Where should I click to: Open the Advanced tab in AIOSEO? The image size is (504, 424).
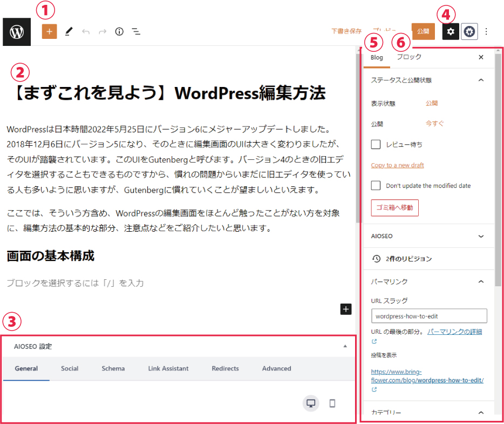click(x=276, y=369)
